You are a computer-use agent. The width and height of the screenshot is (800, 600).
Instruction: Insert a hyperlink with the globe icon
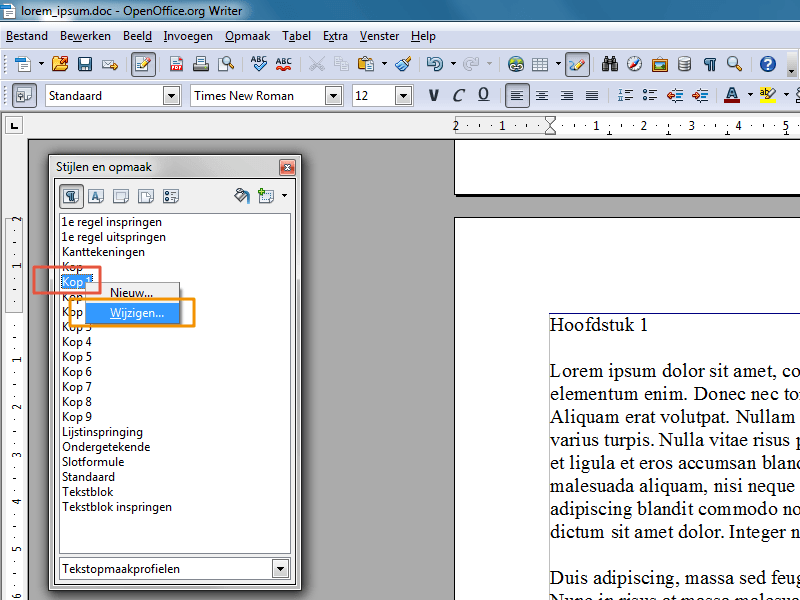(x=516, y=64)
